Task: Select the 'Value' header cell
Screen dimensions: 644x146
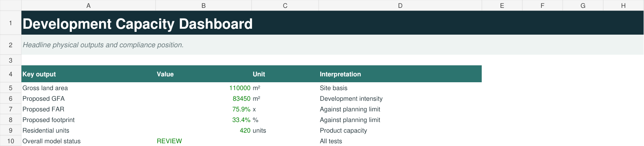Action: (x=203, y=74)
